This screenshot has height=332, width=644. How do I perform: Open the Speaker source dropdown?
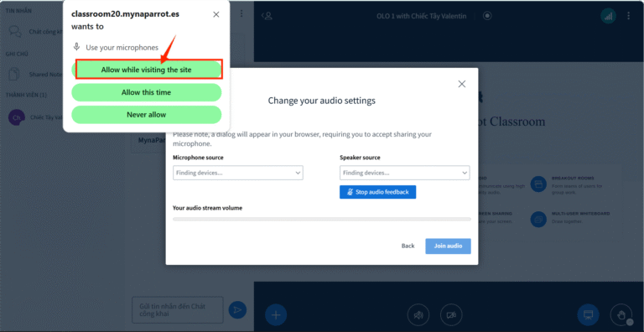(x=404, y=173)
